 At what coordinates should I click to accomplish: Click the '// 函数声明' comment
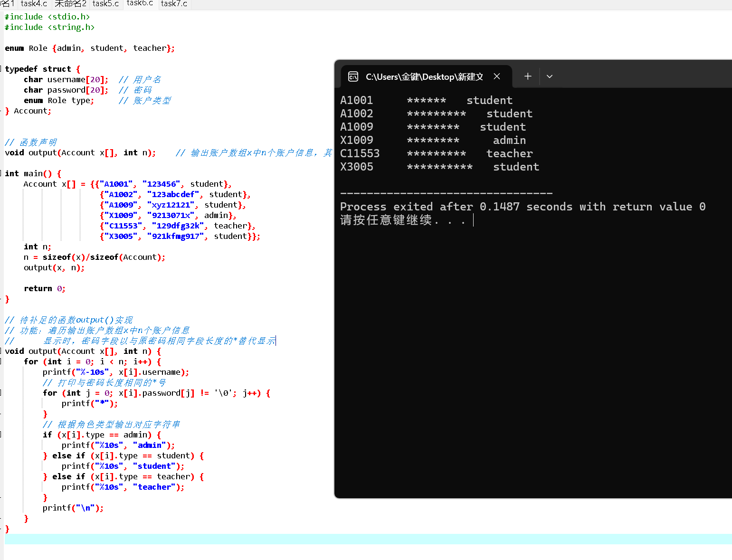pos(31,142)
